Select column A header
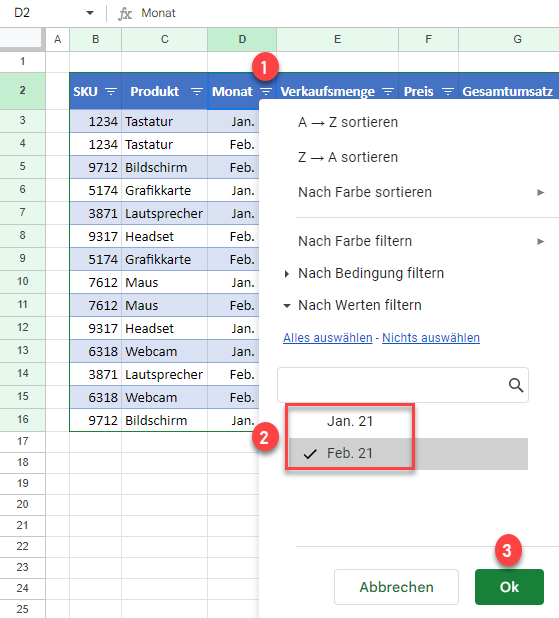Viewport: 559px width, 618px height. [58, 39]
